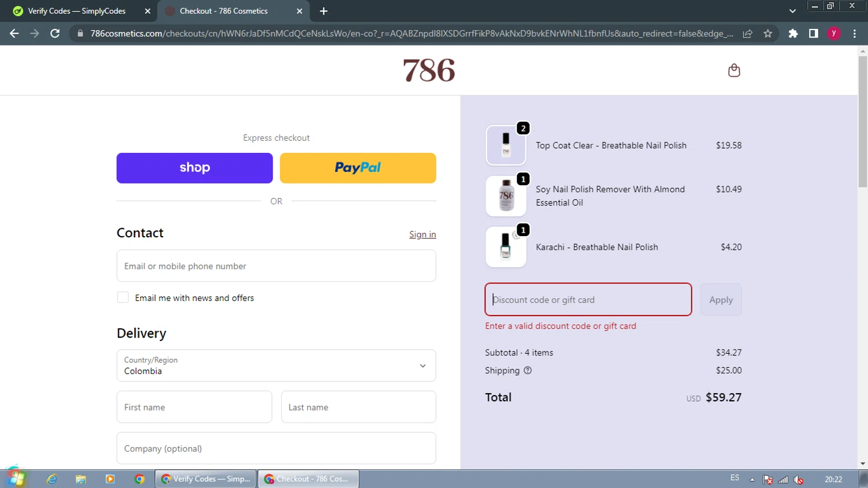Click the network signal tray icon
The width and height of the screenshot is (868, 488).
pos(784,479)
